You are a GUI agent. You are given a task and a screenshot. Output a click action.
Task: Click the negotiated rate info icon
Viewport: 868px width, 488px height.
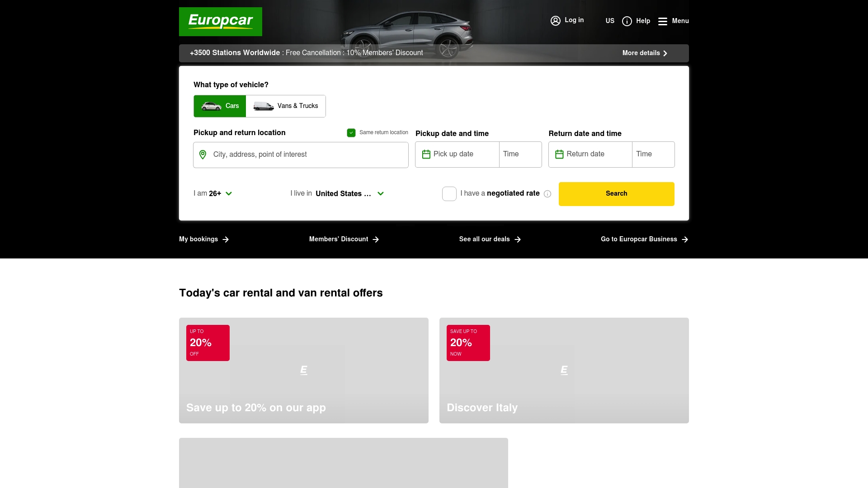547,194
